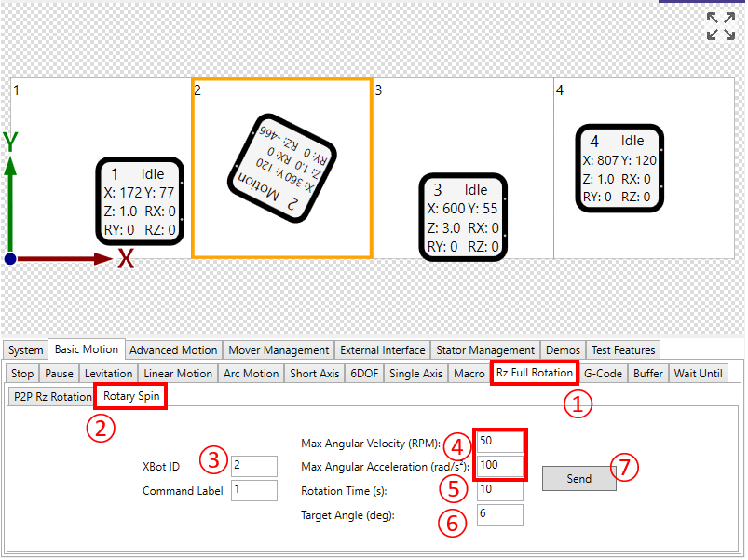Click the Target Angle input box
The width and height of the screenshot is (748, 560).
pyautogui.click(x=500, y=514)
